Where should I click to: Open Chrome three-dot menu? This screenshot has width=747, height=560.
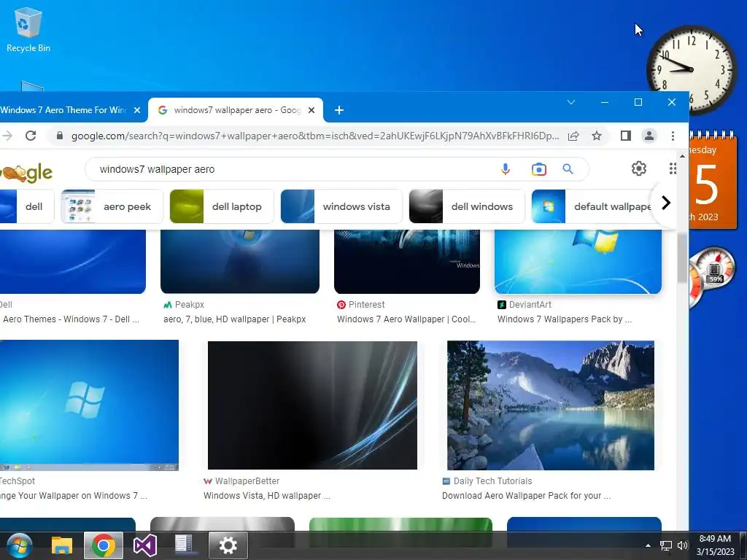(673, 136)
